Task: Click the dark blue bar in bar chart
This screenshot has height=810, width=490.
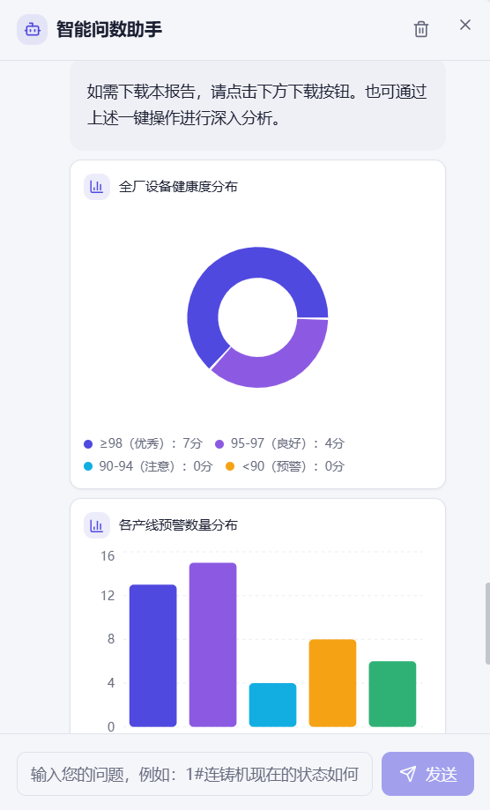Action: pos(153,656)
